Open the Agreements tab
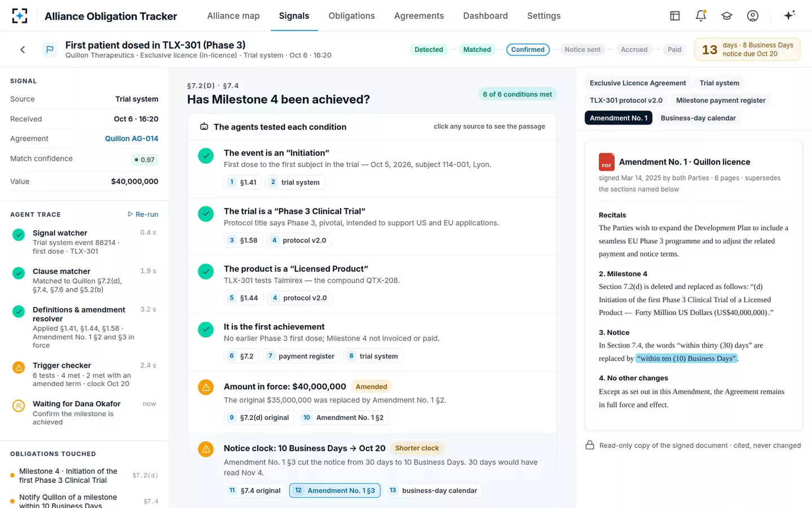812x508 pixels. pos(419,16)
